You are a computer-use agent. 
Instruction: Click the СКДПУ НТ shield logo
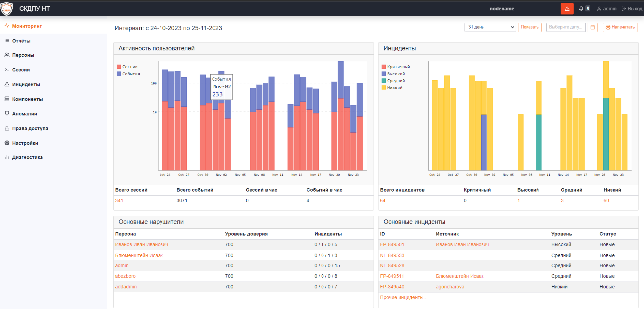[x=7, y=9]
